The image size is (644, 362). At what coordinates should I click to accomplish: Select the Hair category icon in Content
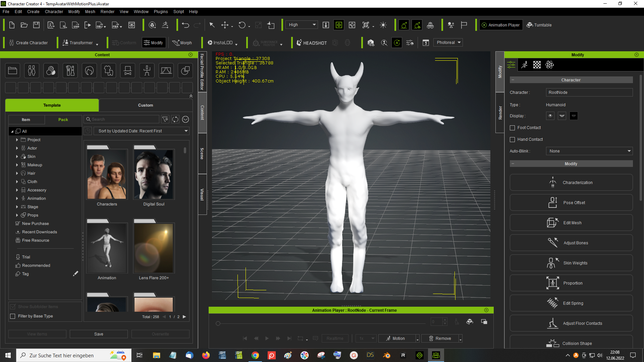(89, 71)
